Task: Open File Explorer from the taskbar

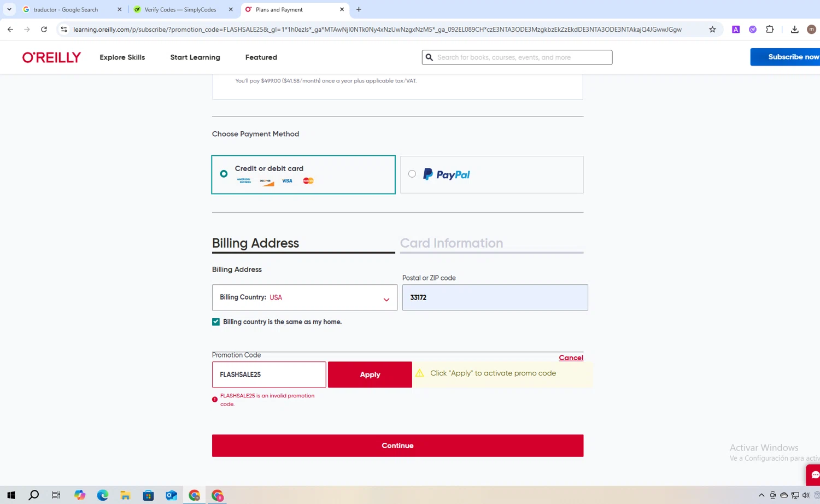Action: (125, 495)
